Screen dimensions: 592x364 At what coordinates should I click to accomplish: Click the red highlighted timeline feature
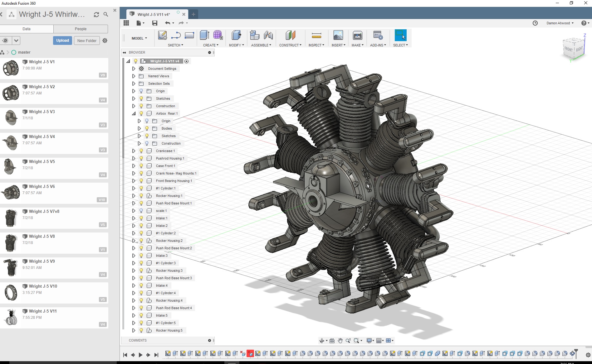[x=250, y=353]
